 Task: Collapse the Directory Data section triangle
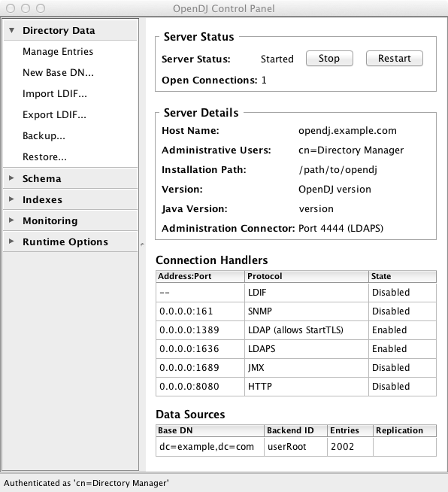point(11,30)
